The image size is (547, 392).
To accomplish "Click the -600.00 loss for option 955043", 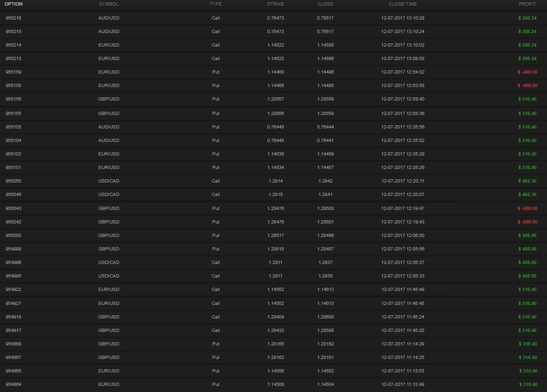I will [527, 209].
